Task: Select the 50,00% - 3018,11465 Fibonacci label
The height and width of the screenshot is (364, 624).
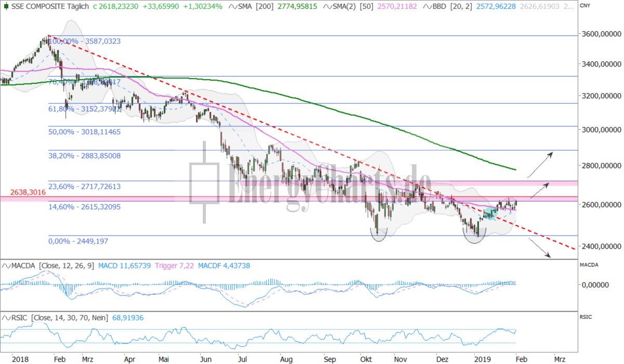Action: point(84,132)
